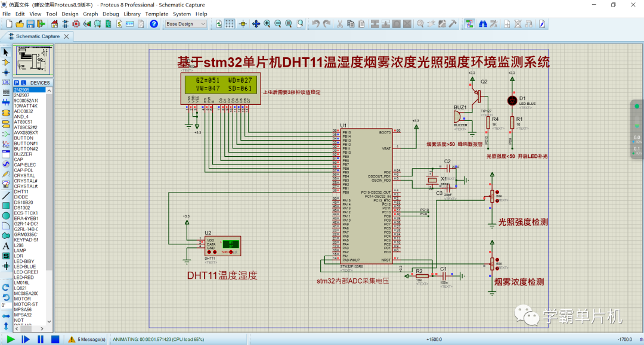Click the device list horizontal scroll right arrow
This screenshot has width=644, height=345.
pos(42,328)
